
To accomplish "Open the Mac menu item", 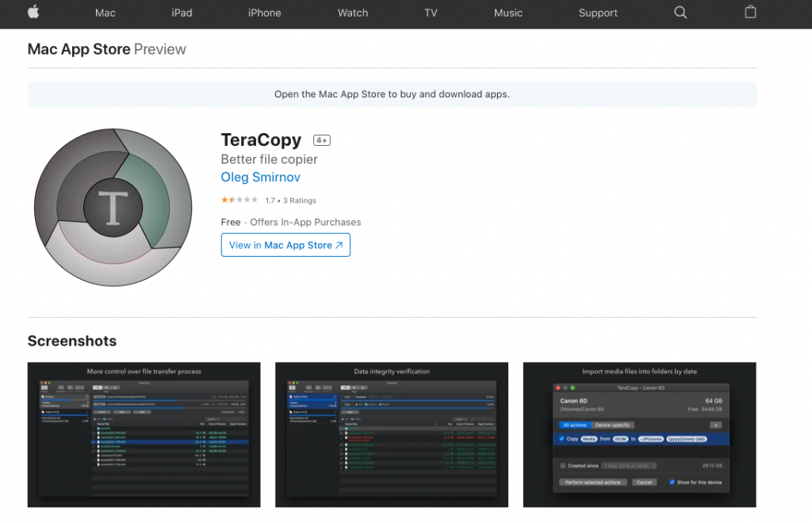I will click(x=105, y=13).
